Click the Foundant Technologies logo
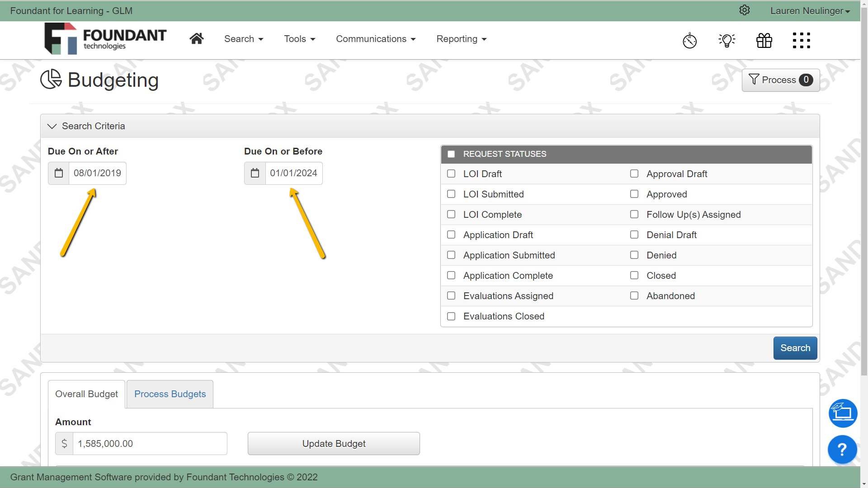The height and width of the screenshot is (488, 868). 105,39
